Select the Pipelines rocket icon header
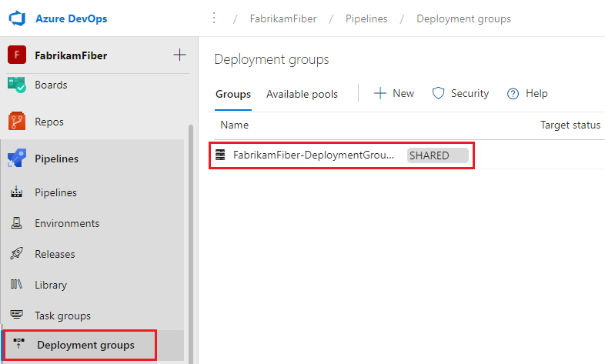 click(17, 159)
